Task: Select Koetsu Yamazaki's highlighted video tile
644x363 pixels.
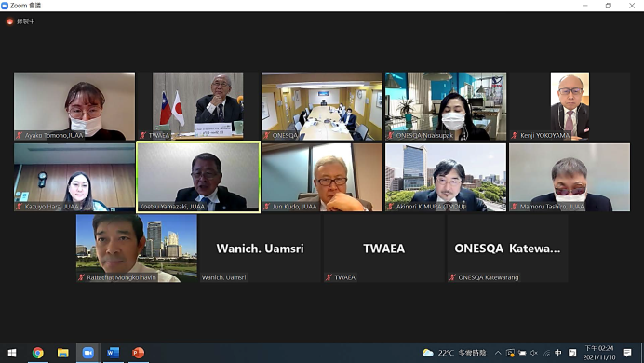Action: (x=198, y=178)
